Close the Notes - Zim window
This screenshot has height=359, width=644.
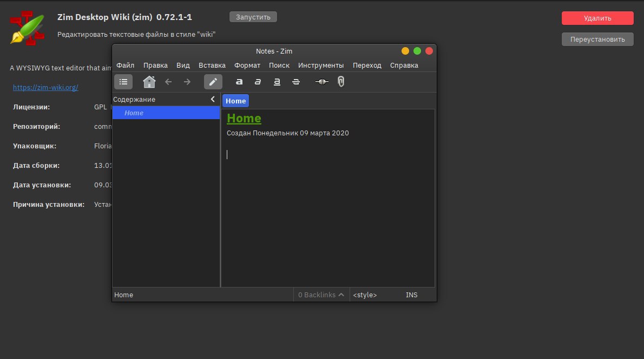pos(429,51)
